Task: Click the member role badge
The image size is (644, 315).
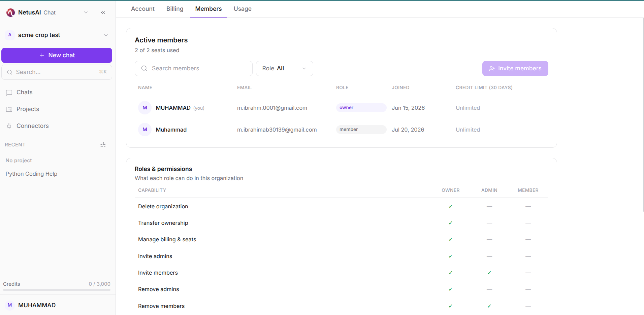Action: point(361,130)
